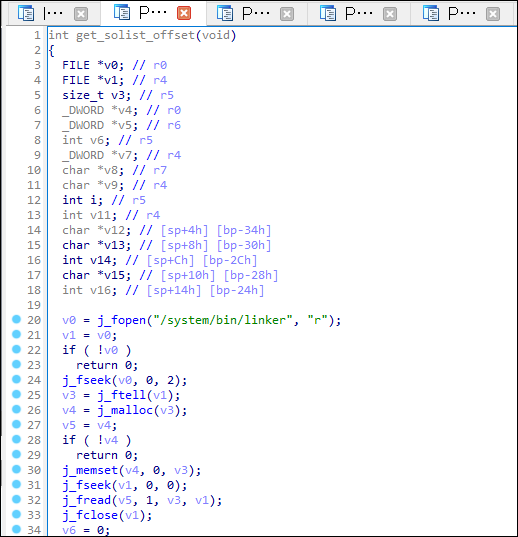Toggle breakpoint dot on line 23

16,364
